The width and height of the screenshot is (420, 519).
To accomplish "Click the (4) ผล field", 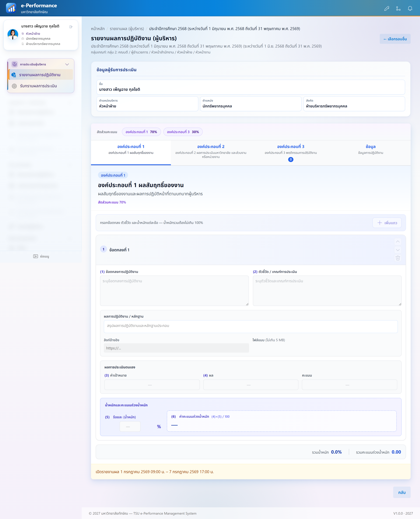I will pos(250,385).
